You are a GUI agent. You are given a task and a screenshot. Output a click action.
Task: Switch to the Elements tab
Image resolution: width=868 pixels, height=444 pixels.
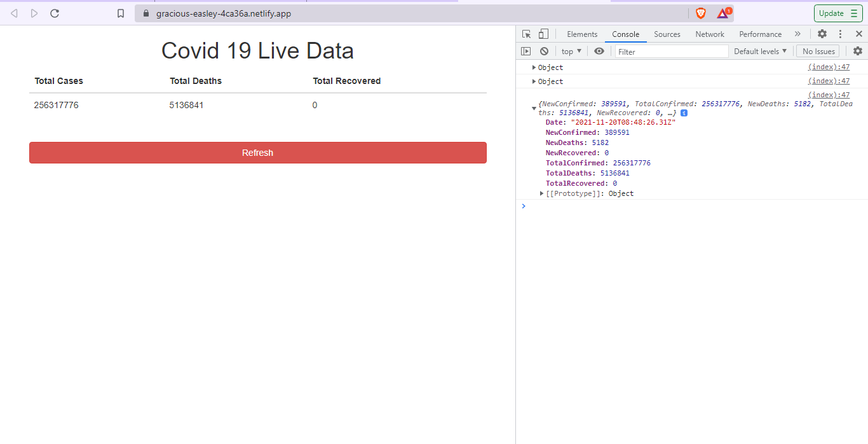[582, 34]
